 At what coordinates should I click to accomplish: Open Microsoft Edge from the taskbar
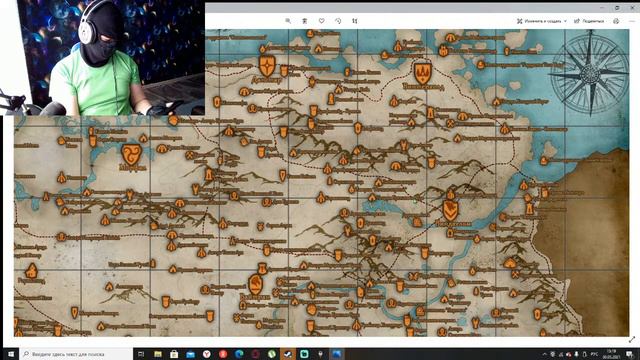point(239,354)
